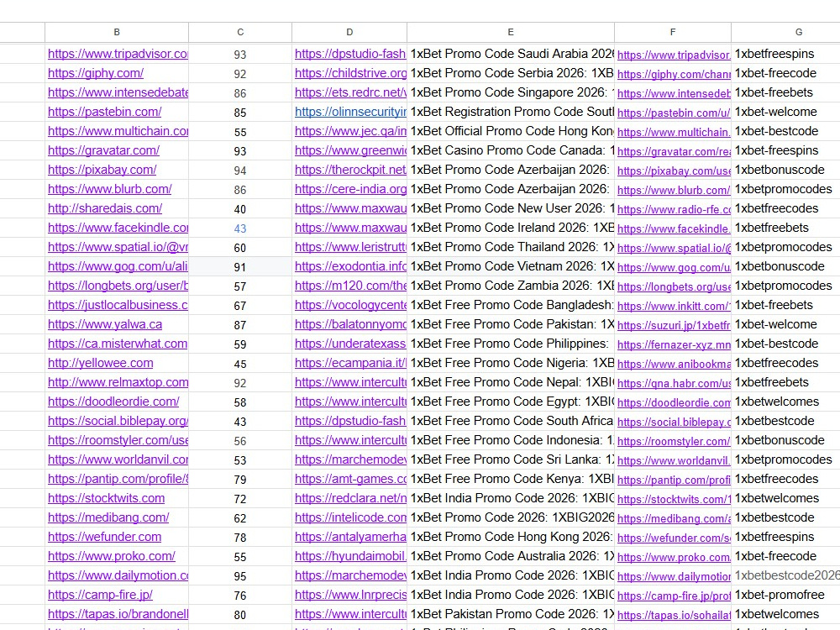
Task: Select the Serbia 2026 promo code cell
Action: click(511, 73)
